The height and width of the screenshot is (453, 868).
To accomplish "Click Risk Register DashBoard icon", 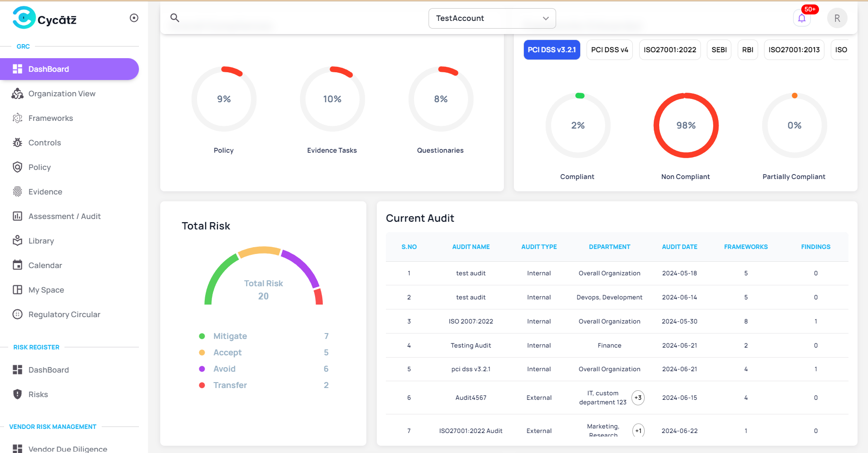I will click(17, 370).
